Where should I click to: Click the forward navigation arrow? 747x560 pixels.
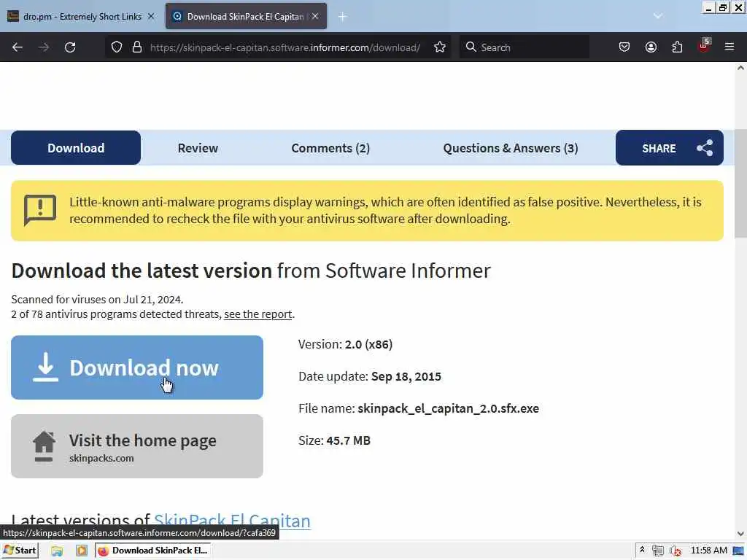(43, 47)
